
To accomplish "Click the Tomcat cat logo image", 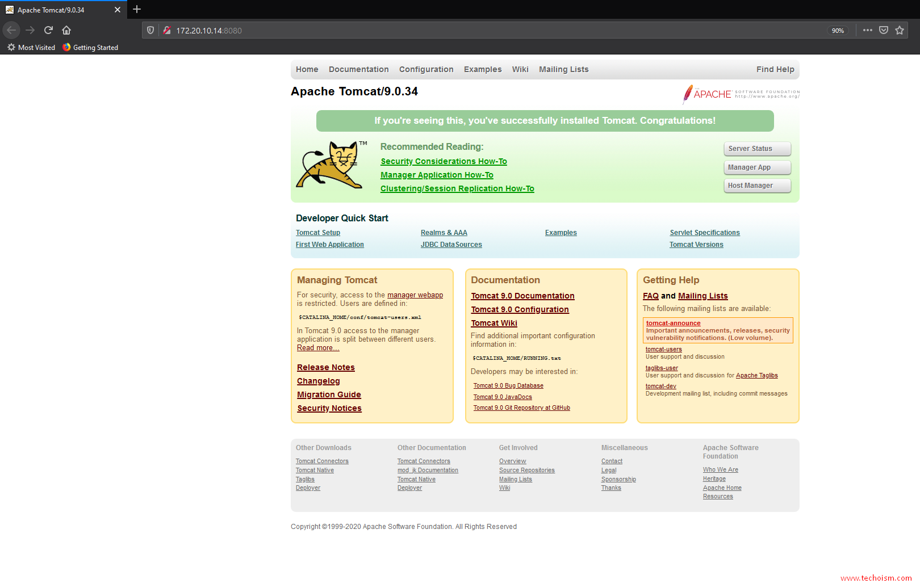I will tap(331, 165).
